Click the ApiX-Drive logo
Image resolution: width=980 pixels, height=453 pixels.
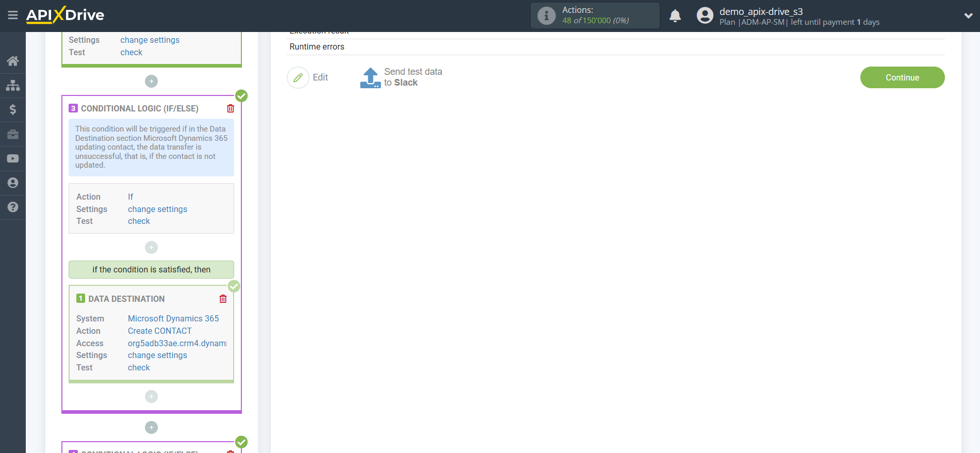[65, 15]
